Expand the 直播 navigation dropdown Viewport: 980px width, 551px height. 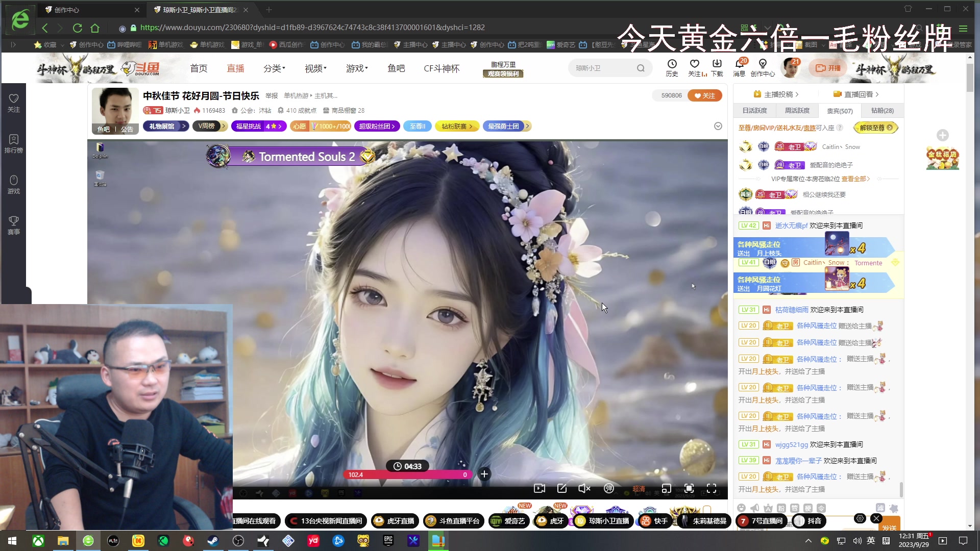236,68
